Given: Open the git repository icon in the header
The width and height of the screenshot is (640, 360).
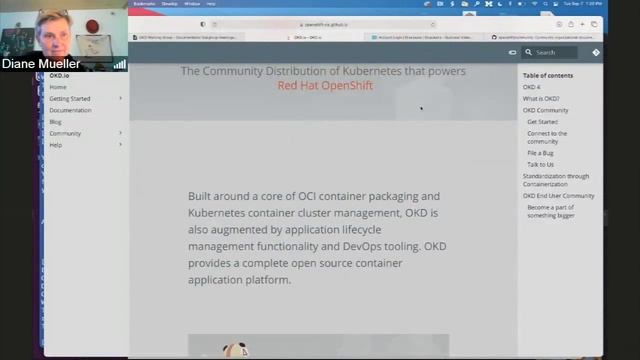Looking at the screenshot, I should point(596,52).
